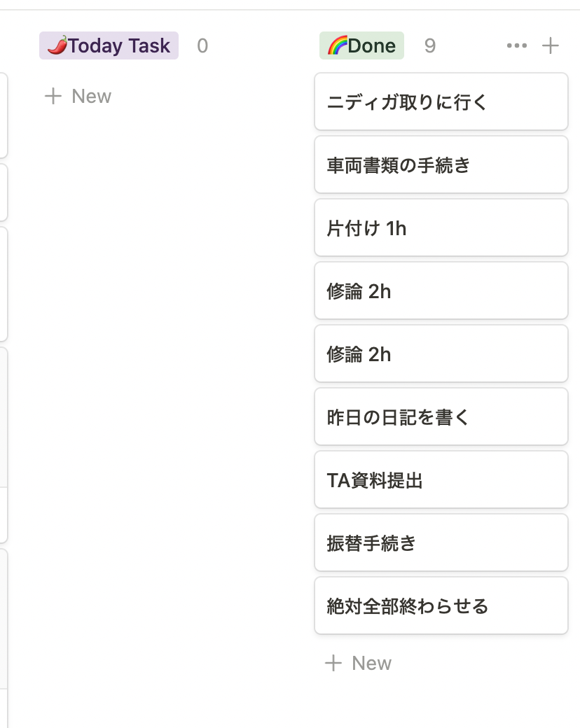580x728 pixels.
Task: Open the 片付け 1h card
Action: click(441, 228)
